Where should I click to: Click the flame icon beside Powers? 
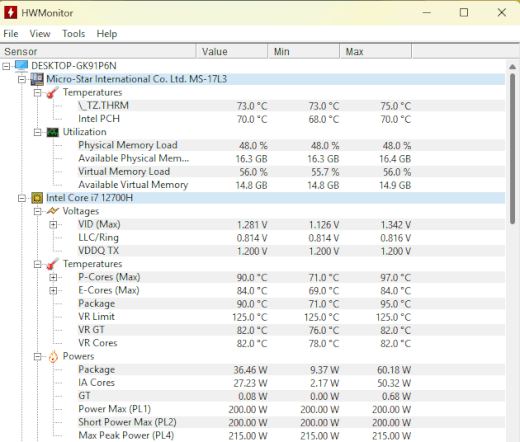point(53,356)
